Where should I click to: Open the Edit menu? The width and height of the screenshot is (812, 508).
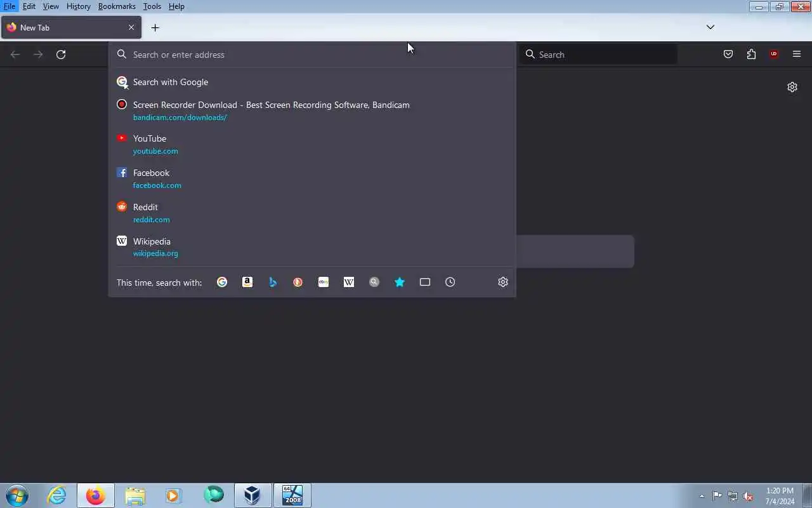tap(29, 6)
